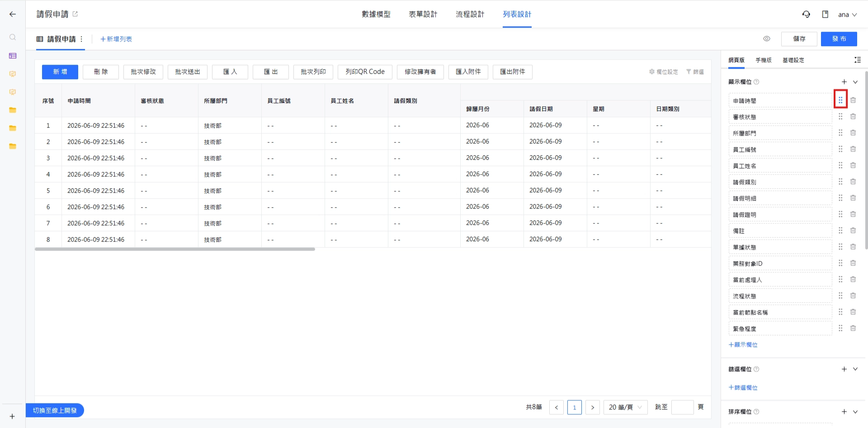
Task: Delete the 審核狀態 field with trash icon
Action: pos(853,116)
